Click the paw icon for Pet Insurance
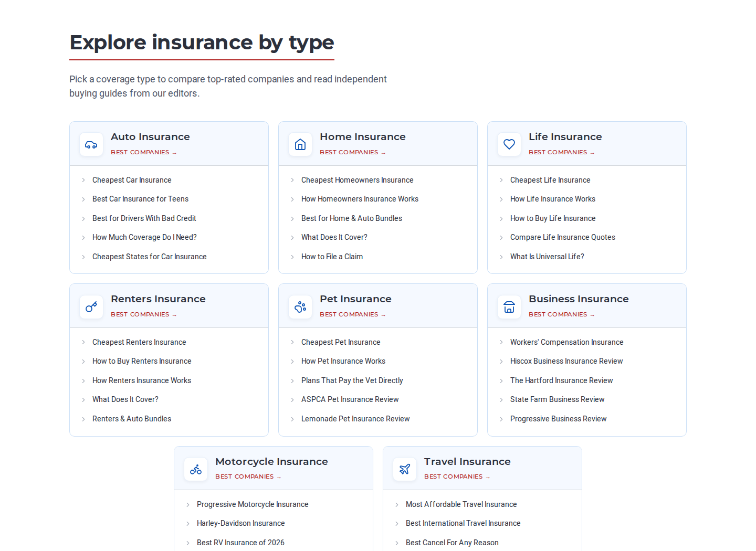 point(300,307)
